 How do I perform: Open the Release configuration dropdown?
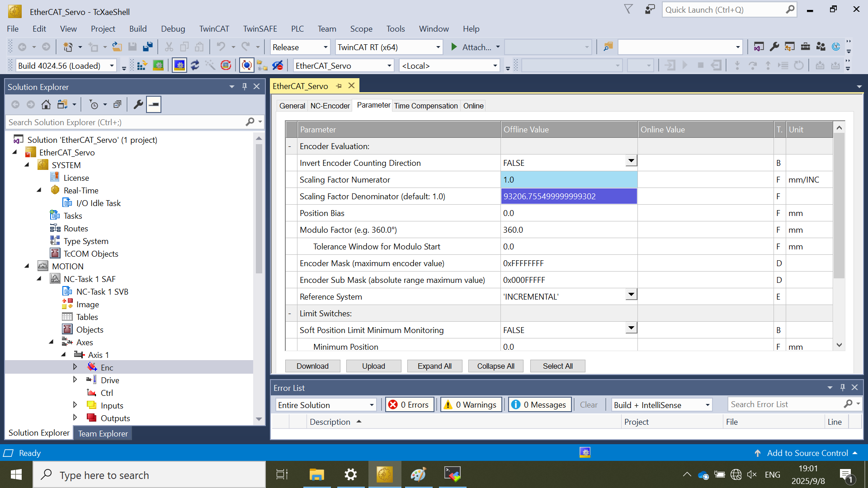tap(325, 47)
